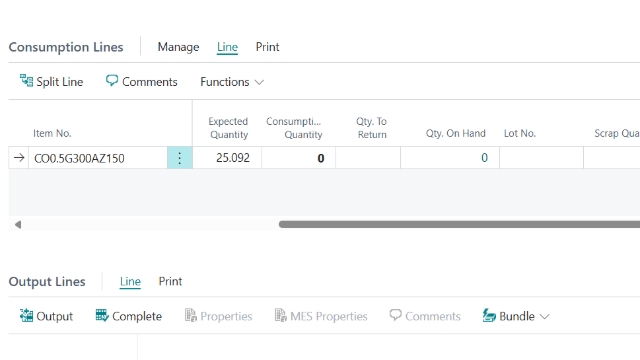Image resolution: width=640 pixels, height=360 pixels.
Task: Select Line tab in Output Lines
Action: tap(130, 282)
